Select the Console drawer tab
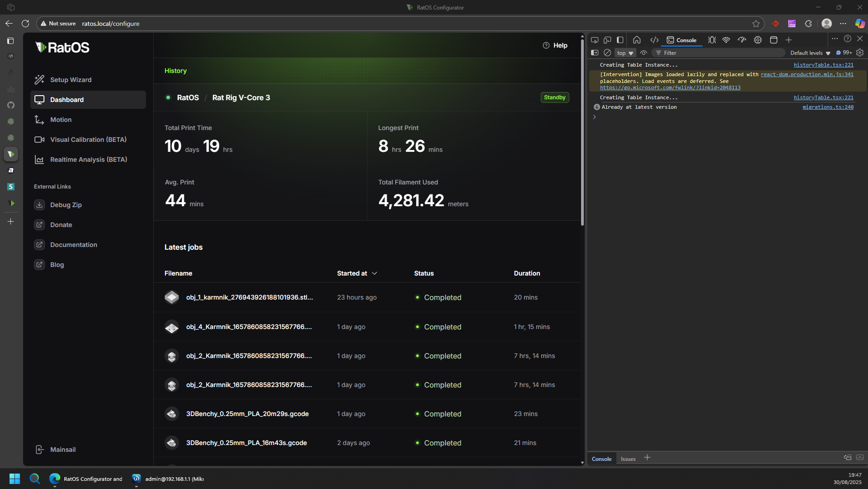 tap(601, 459)
